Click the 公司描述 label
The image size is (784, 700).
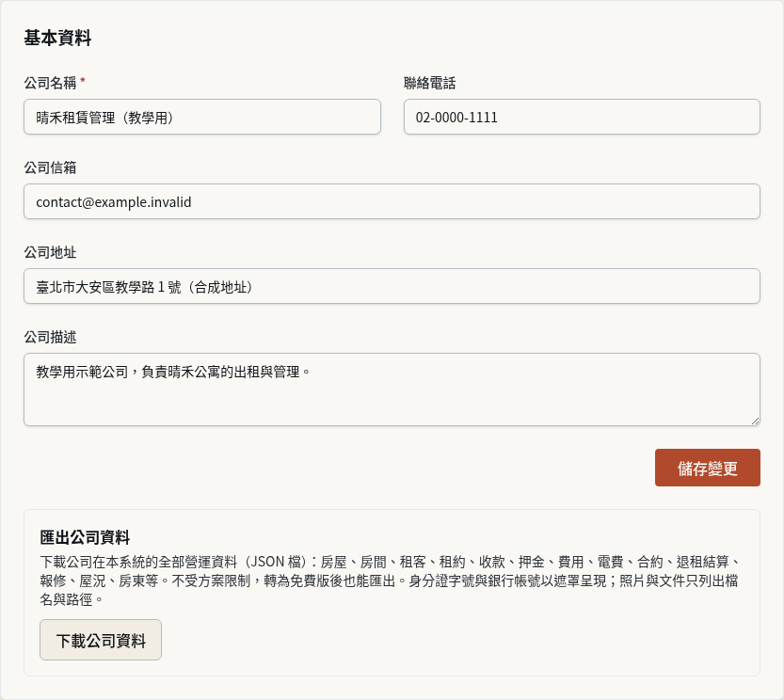coord(51,337)
